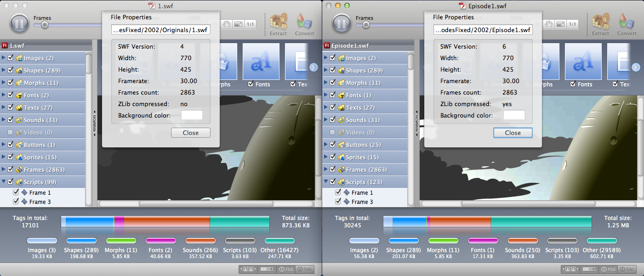Uncheck Buttons (25) in Episode1.swf window
Image resolution: width=644 pixels, height=276 pixels.
(x=333, y=145)
